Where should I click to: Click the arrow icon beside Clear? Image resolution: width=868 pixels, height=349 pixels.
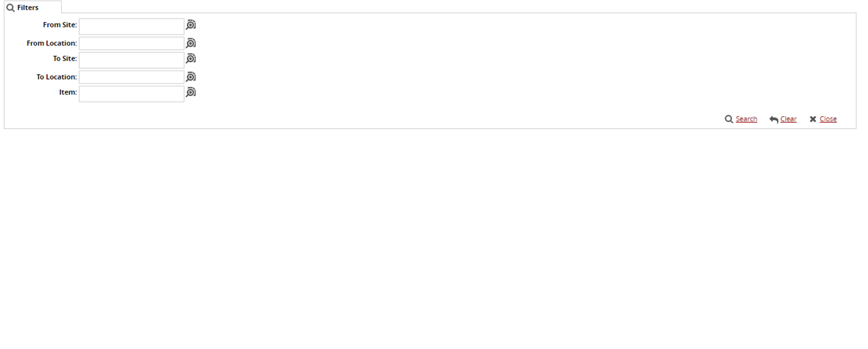[774, 120]
